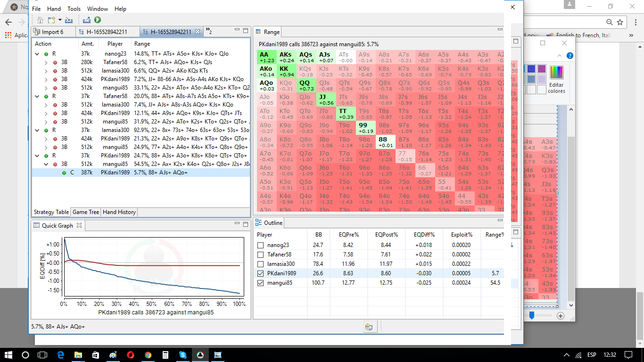The width and height of the screenshot is (644, 362).
Task: Collapse the nanog23 raise 37k row
Action: (x=37, y=54)
